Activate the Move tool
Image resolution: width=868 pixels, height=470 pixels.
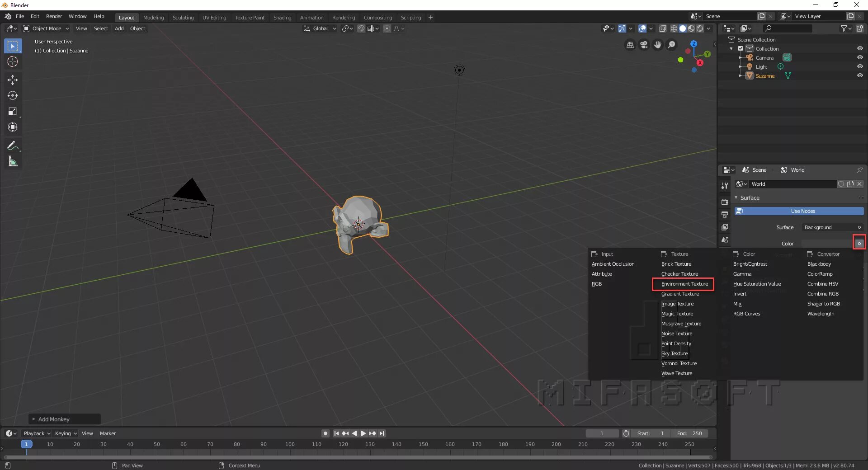click(x=13, y=80)
